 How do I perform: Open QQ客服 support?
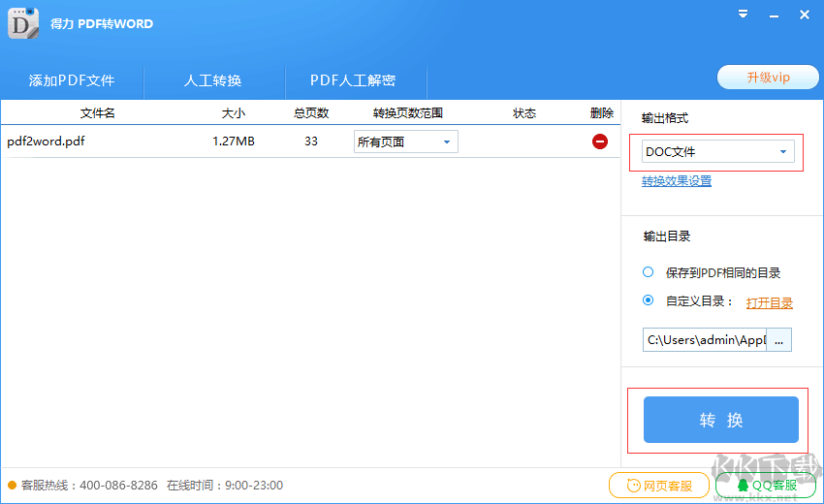click(x=766, y=486)
